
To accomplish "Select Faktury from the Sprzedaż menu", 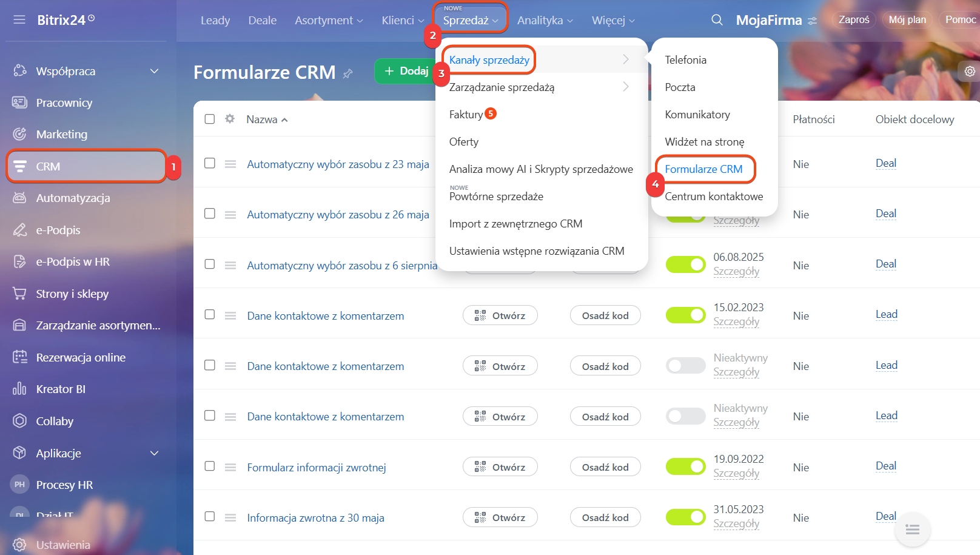I will [466, 115].
